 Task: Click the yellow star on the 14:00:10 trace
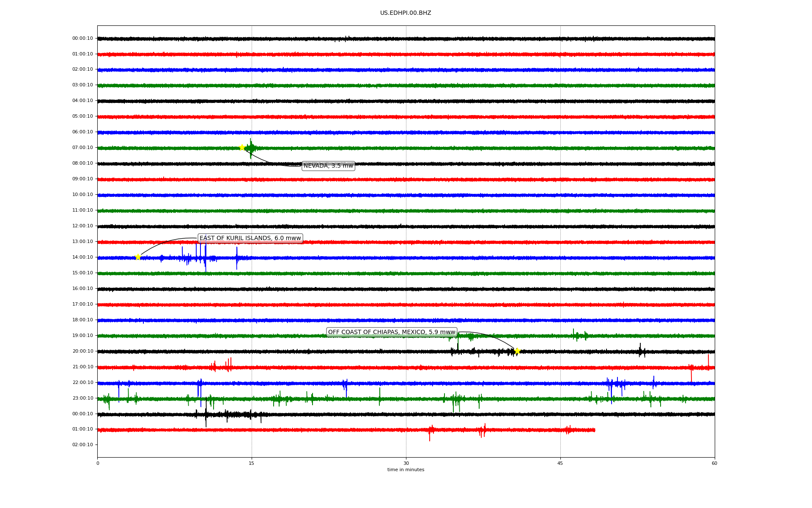pyautogui.click(x=138, y=257)
